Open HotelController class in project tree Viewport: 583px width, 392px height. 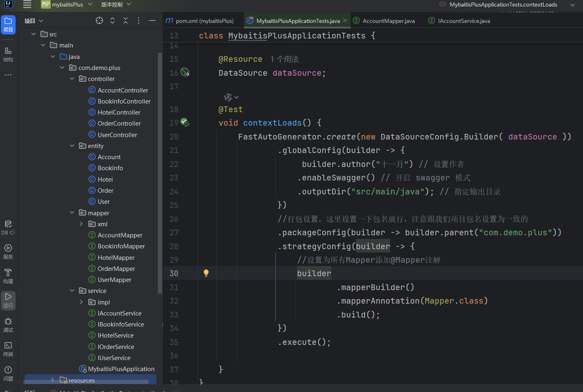coord(119,112)
